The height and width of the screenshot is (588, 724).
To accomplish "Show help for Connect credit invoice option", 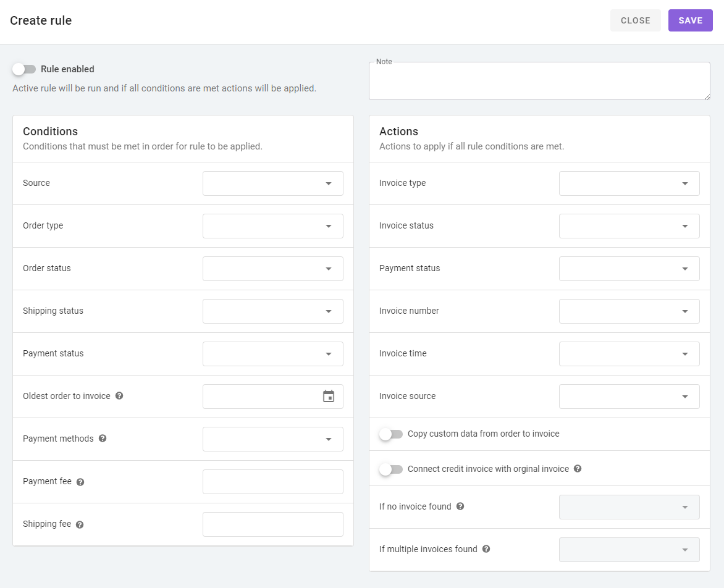I will pyautogui.click(x=578, y=469).
